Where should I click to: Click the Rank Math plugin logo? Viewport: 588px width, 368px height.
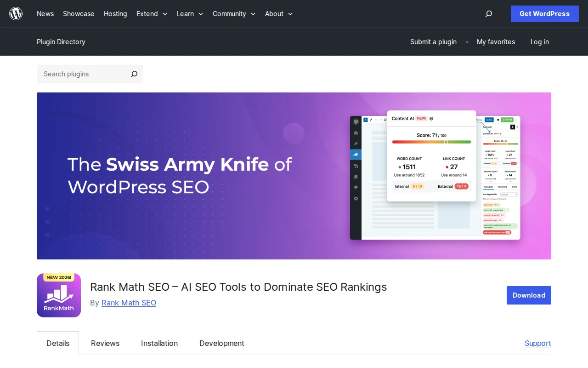pyautogui.click(x=58, y=295)
